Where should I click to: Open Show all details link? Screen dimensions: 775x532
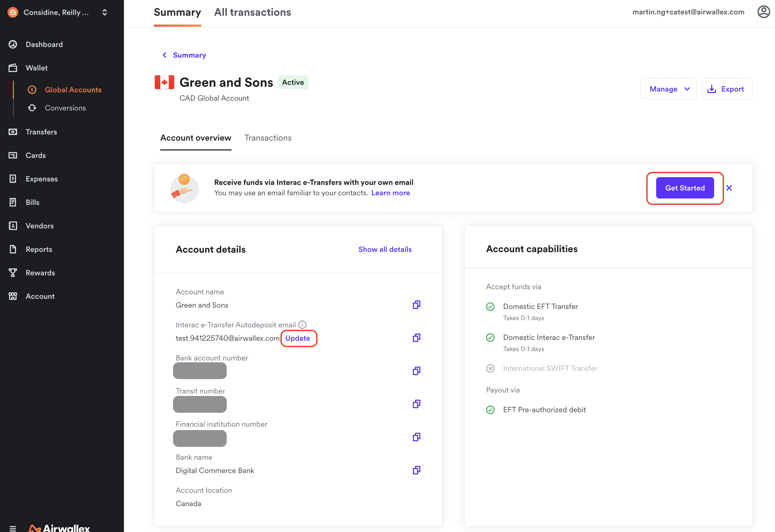pos(385,249)
